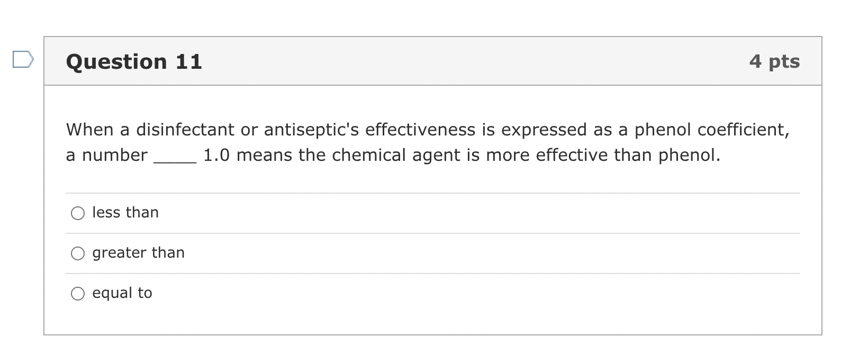This screenshot has width=868, height=364.
Task: Select the 'equal to' radio button
Action: coord(78,293)
